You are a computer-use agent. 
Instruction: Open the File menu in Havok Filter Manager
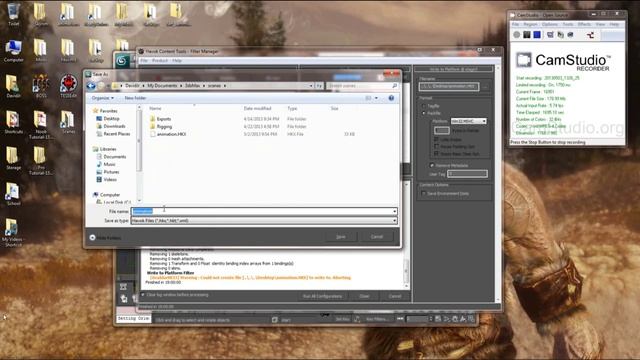coord(144,60)
